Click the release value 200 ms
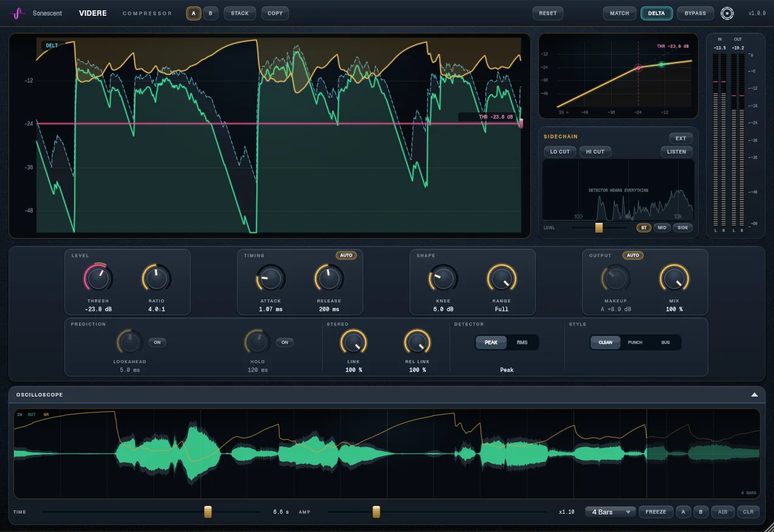This screenshot has height=532, width=774. point(329,309)
